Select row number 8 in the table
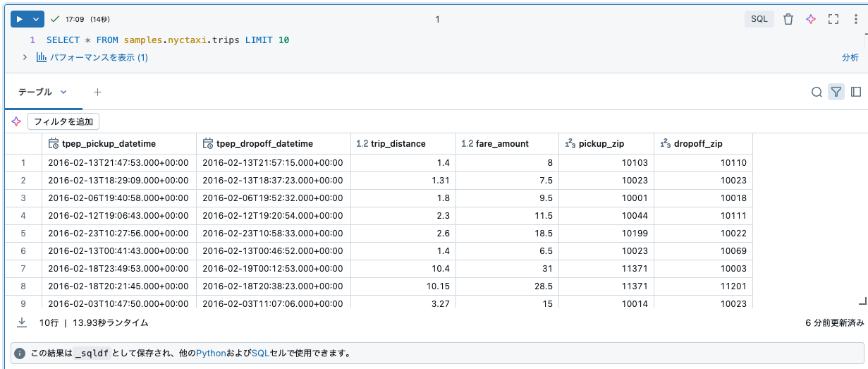868x369 pixels. coord(23,286)
